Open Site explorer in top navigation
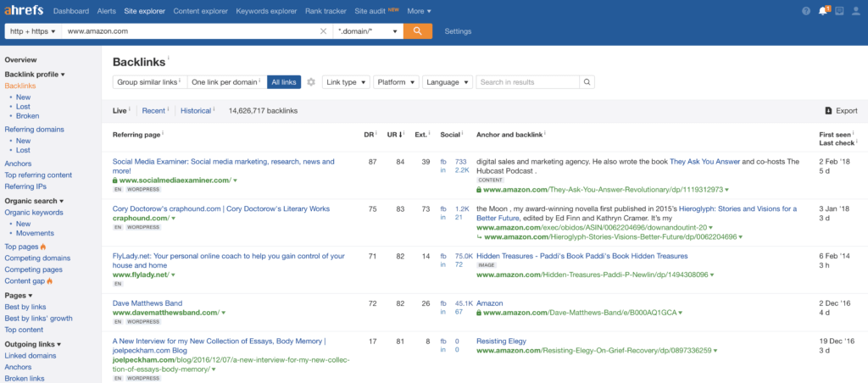The image size is (868, 383). pos(144,11)
